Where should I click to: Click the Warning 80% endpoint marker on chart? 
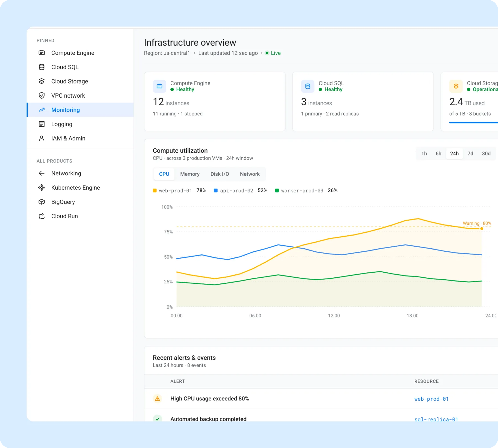point(482,229)
